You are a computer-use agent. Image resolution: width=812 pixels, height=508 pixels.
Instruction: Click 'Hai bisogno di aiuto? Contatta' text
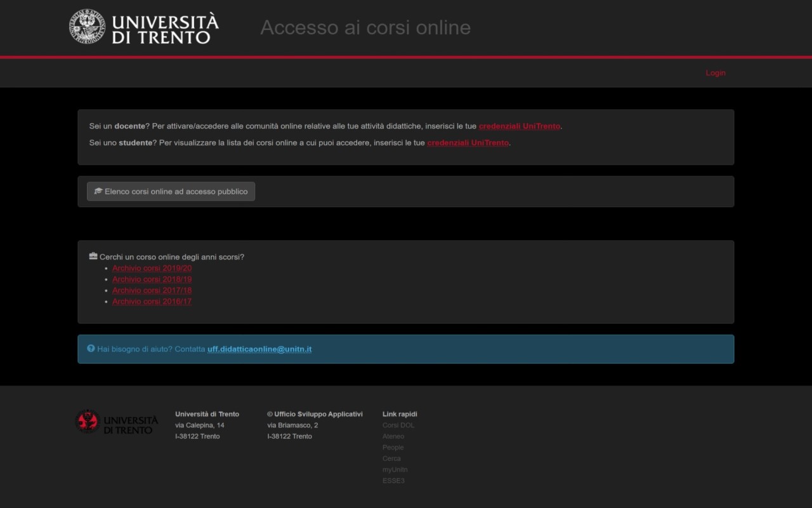tap(151, 349)
